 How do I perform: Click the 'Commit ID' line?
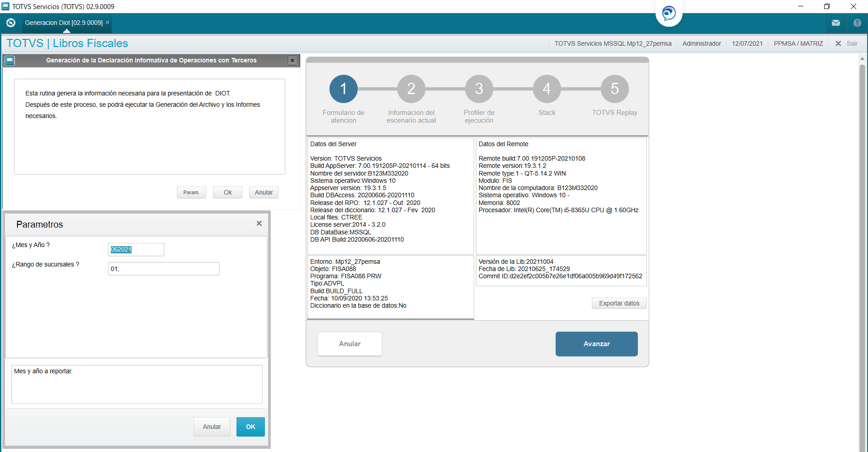coord(560,276)
